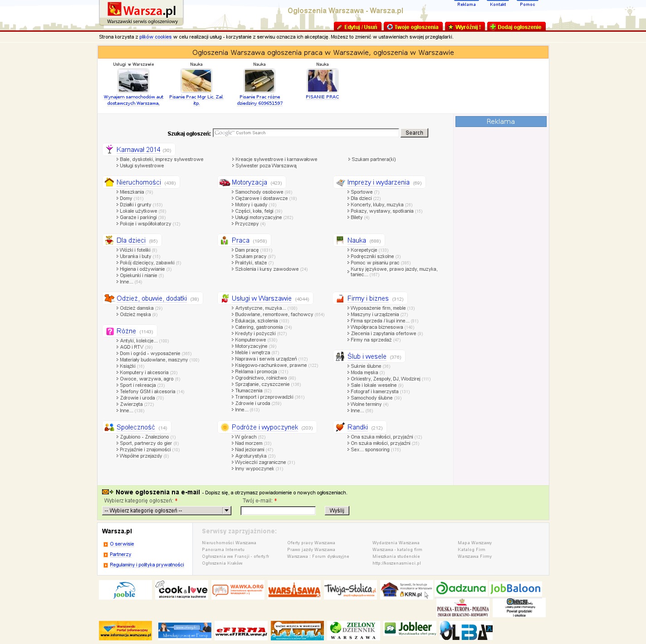This screenshot has height=644, width=646.
Task: Click the Wyślij button
Action: [x=337, y=511]
